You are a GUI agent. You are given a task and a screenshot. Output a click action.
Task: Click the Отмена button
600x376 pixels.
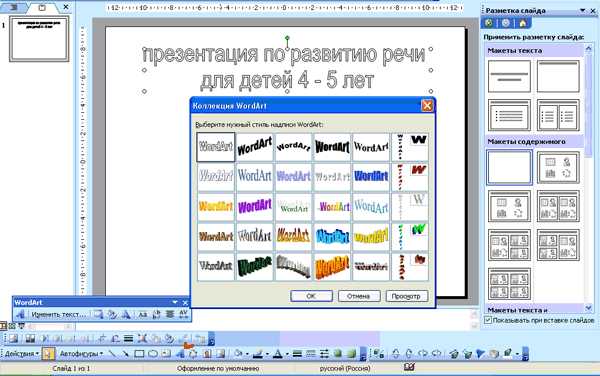coord(359,296)
